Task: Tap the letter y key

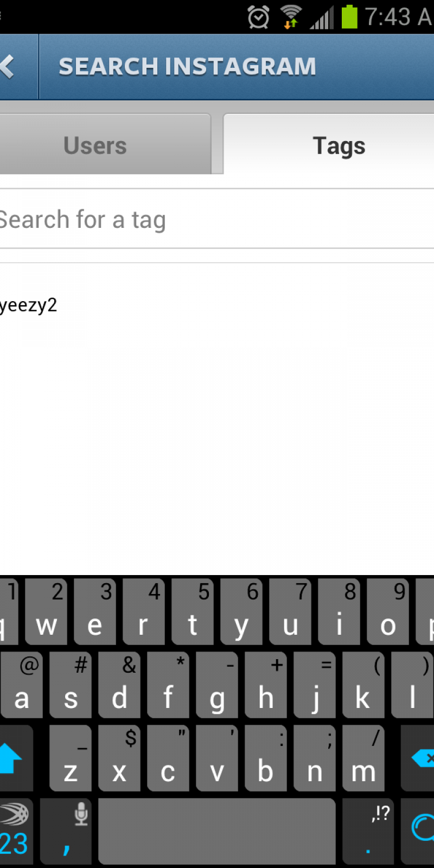Action: coord(241,611)
